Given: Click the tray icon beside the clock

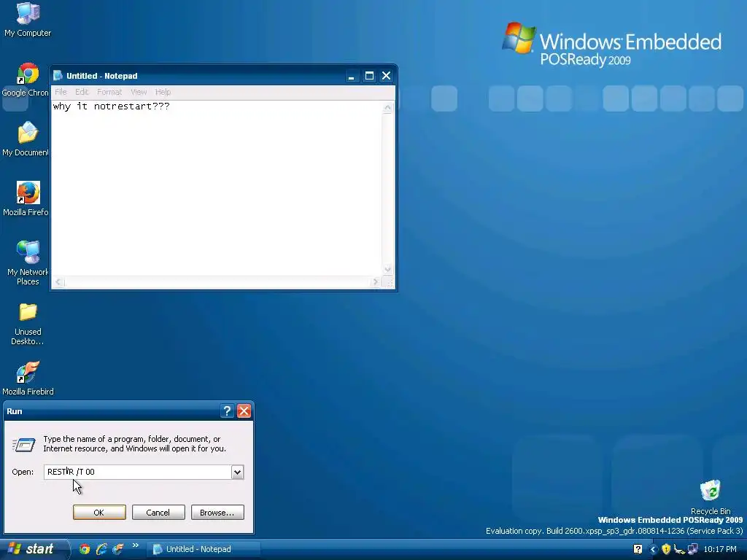Looking at the screenshot, I should coord(693,549).
